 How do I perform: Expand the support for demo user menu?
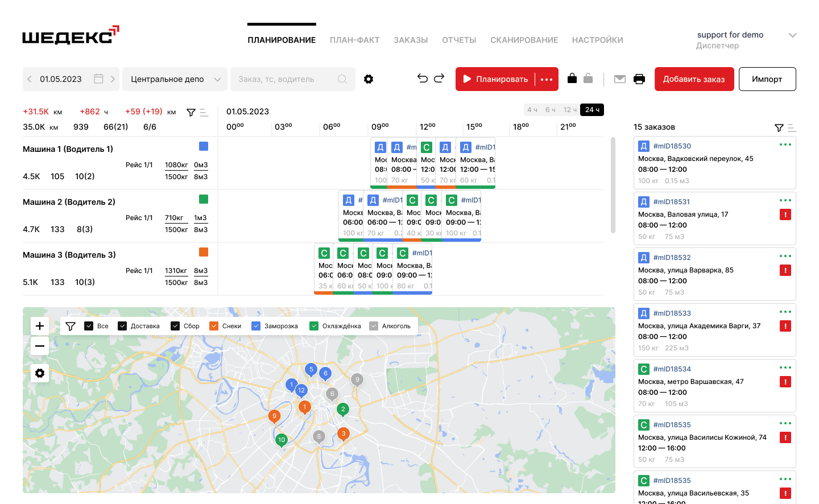point(793,35)
